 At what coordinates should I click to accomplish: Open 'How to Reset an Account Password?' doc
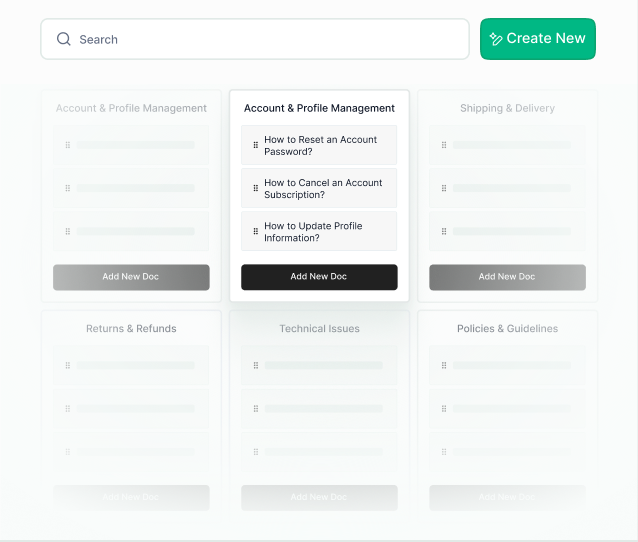319,145
